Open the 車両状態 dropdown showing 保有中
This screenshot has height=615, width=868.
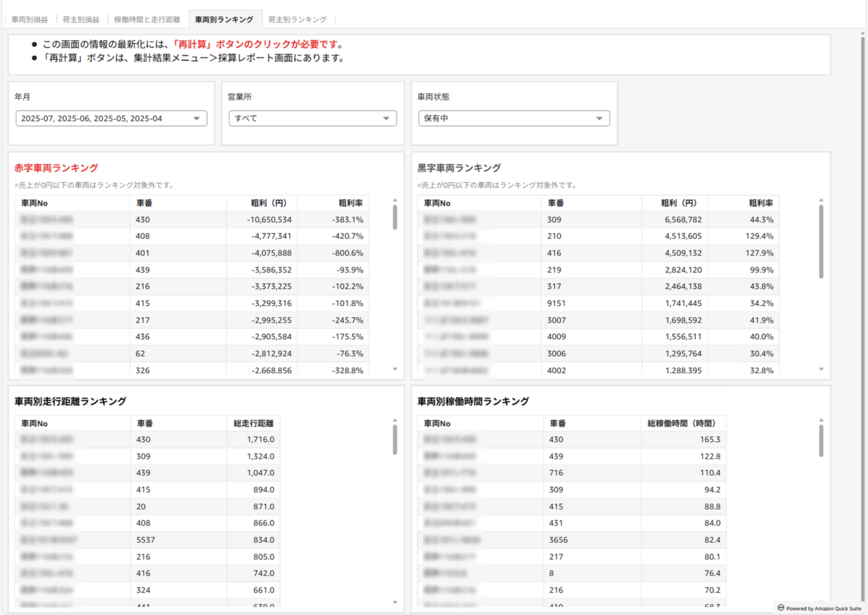click(513, 118)
